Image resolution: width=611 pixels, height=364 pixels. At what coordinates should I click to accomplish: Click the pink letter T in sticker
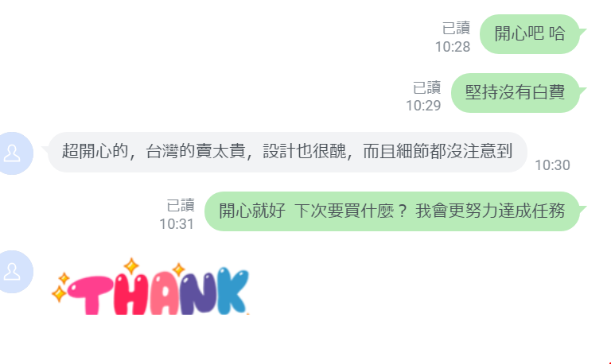pyautogui.click(x=91, y=295)
